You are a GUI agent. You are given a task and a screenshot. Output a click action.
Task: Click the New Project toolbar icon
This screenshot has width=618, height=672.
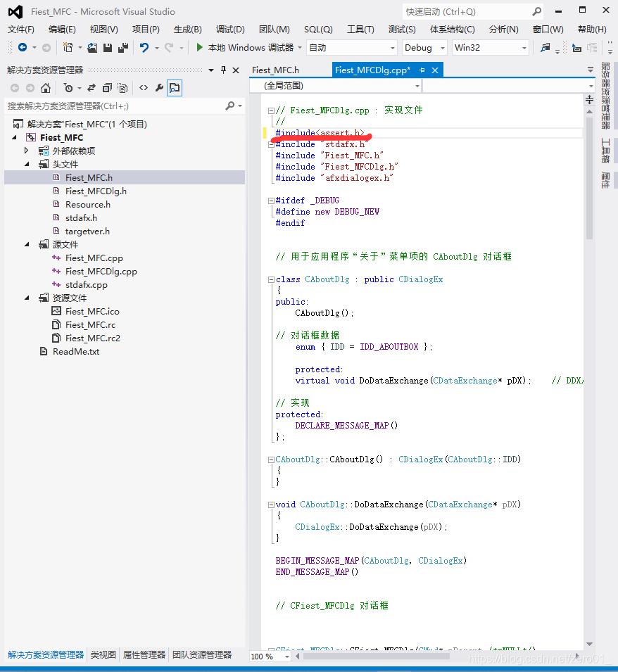(x=68, y=48)
